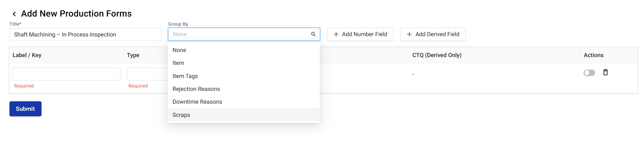Click the plus icon for Derived Field

409,34
